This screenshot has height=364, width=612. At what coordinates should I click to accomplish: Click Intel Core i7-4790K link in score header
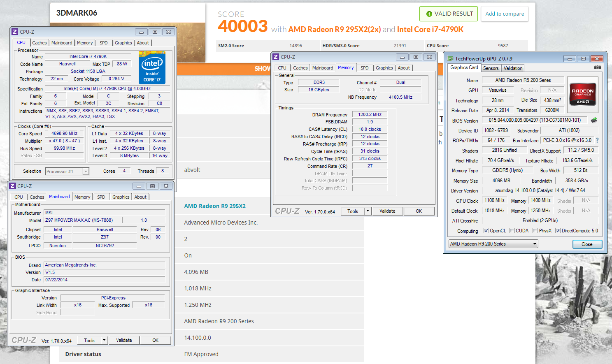point(430,29)
